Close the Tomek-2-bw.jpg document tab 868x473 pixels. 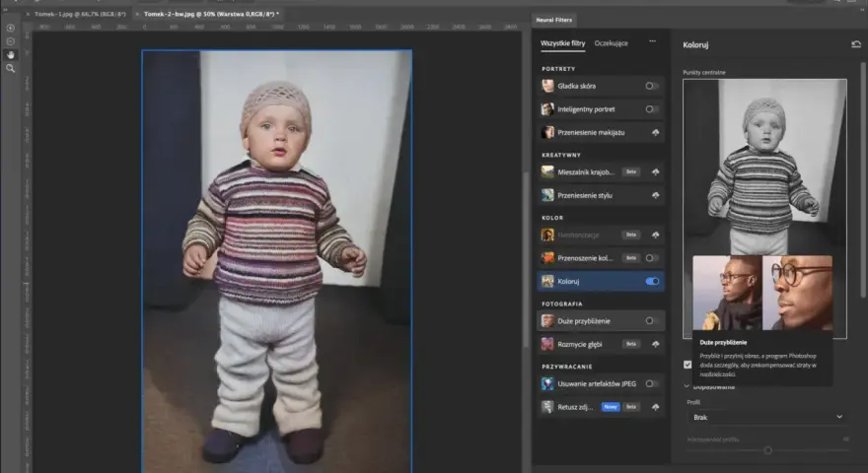pyautogui.click(x=137, y=14)
